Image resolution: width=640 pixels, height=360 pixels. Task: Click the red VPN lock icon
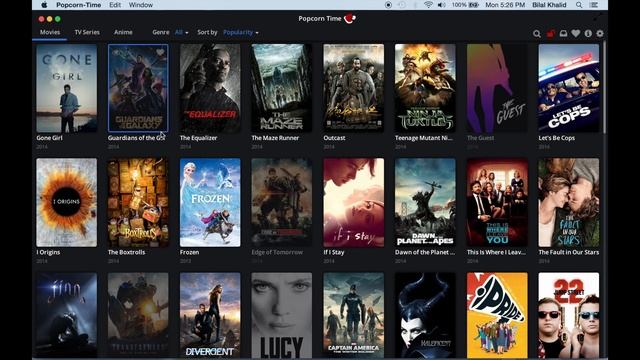550,33
